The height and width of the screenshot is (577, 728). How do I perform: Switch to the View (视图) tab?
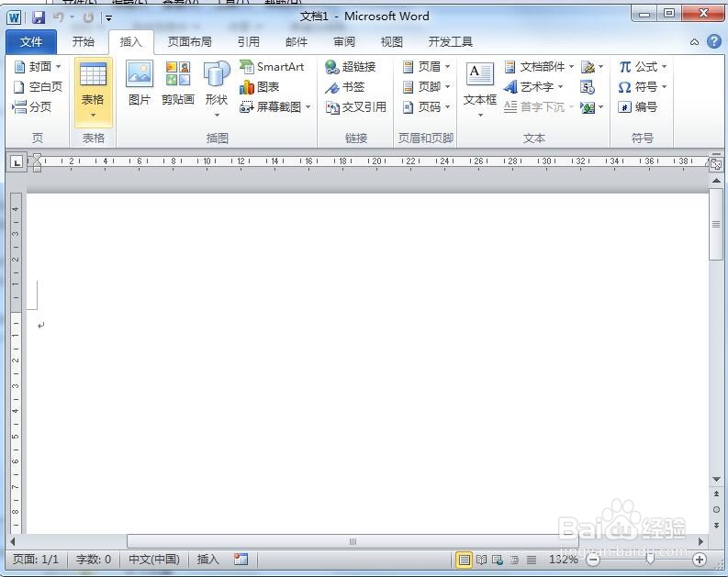[x=391, y=42]
